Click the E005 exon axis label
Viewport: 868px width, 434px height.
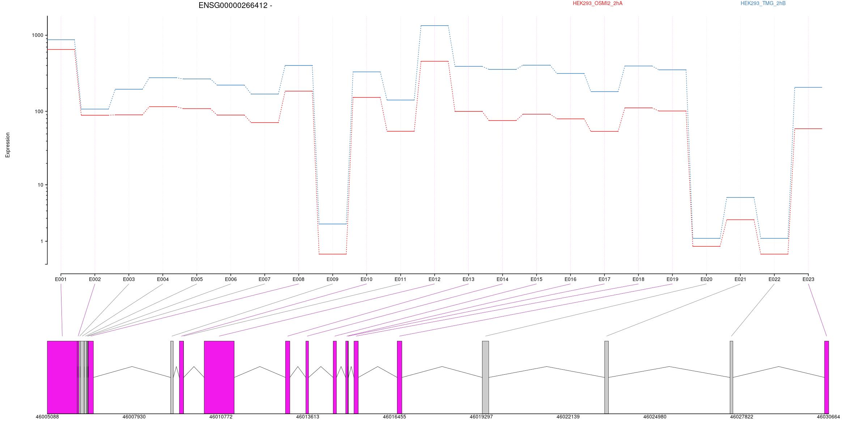point(197,279)
